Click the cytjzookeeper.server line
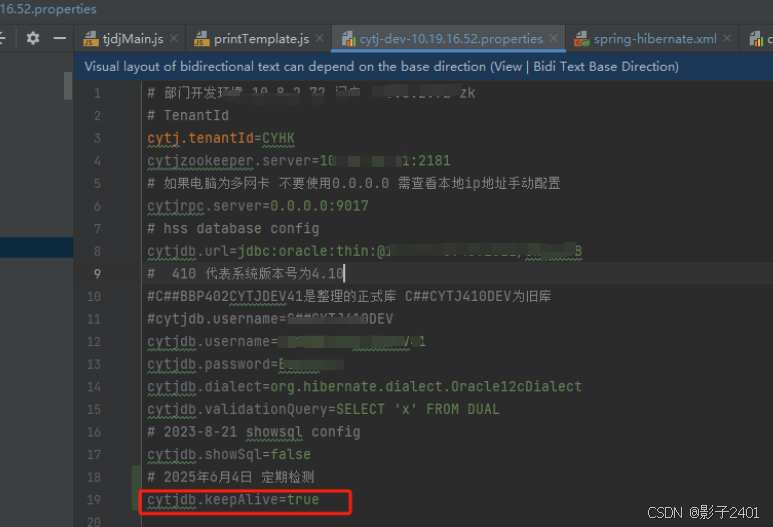Image resolution: width=773 pixels, height=527 pixels. 299,161
